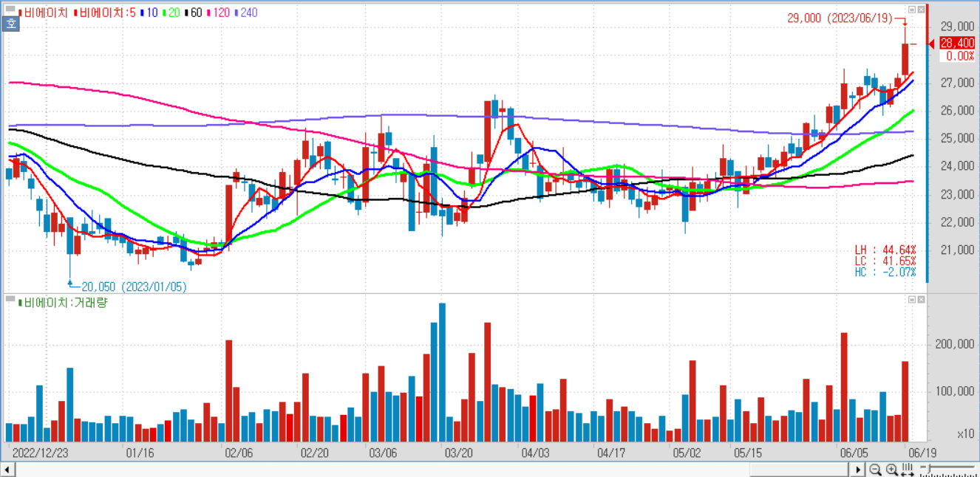Select the 비에이치:거래량 volume legend

tap(63, 302)
